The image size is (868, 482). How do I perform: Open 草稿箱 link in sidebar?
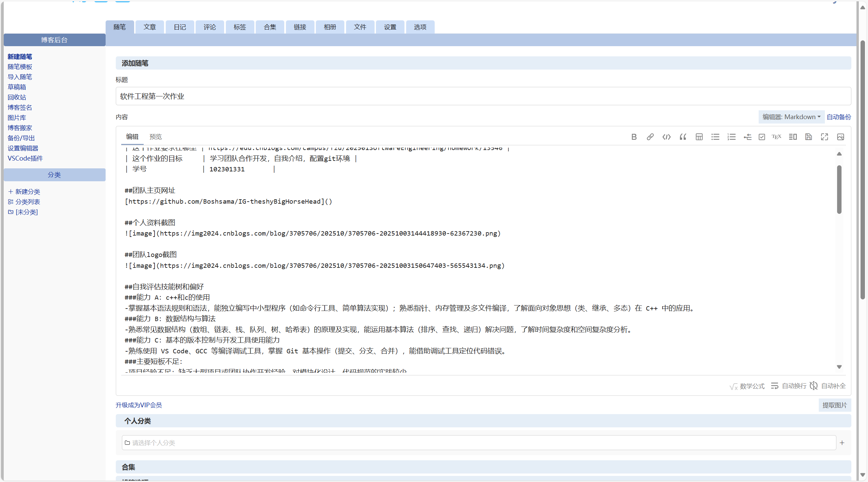(17, 87)
